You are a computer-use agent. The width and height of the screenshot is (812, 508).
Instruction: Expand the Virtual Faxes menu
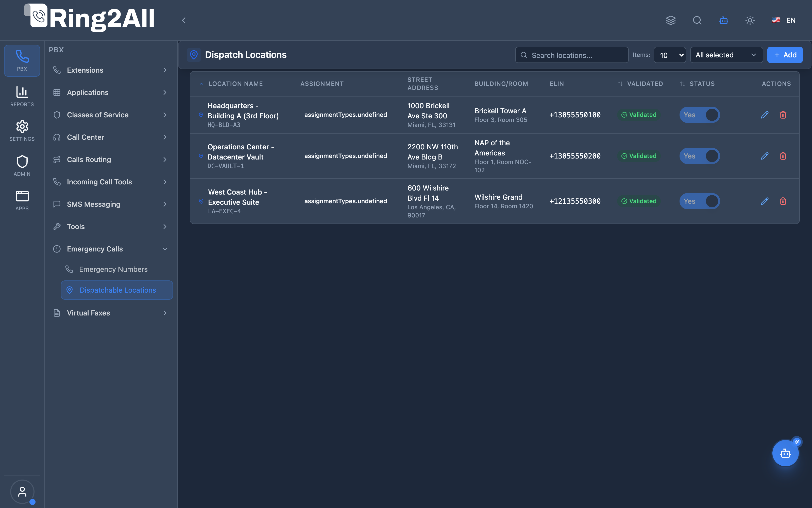[x=110, y=313]
